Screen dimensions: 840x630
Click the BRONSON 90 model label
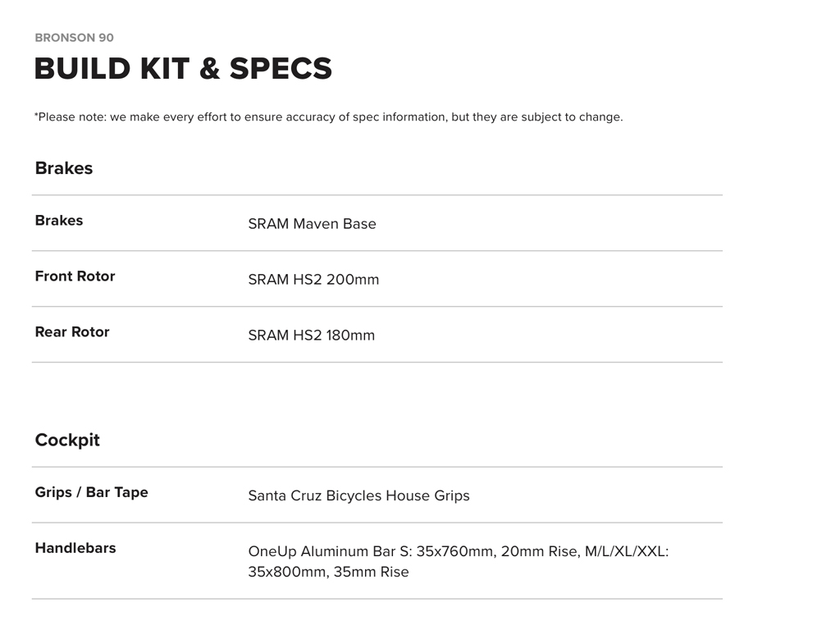click(74, 38)
